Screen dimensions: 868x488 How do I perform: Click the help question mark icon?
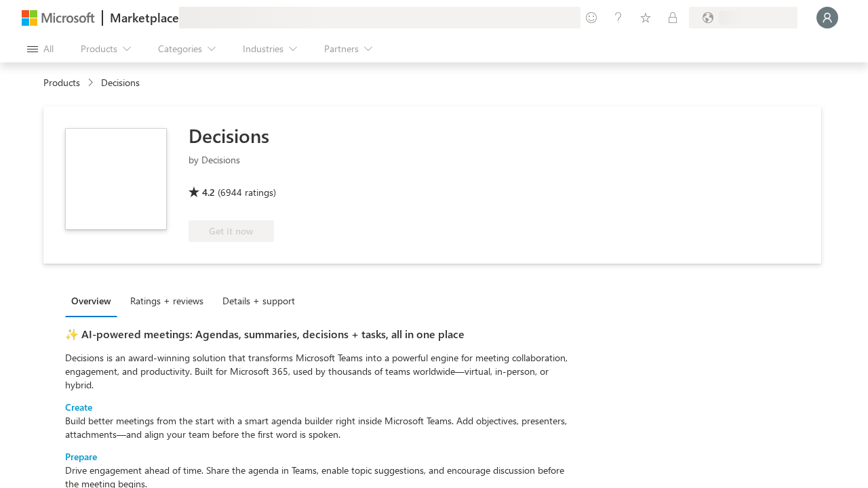tap(618, 18)
